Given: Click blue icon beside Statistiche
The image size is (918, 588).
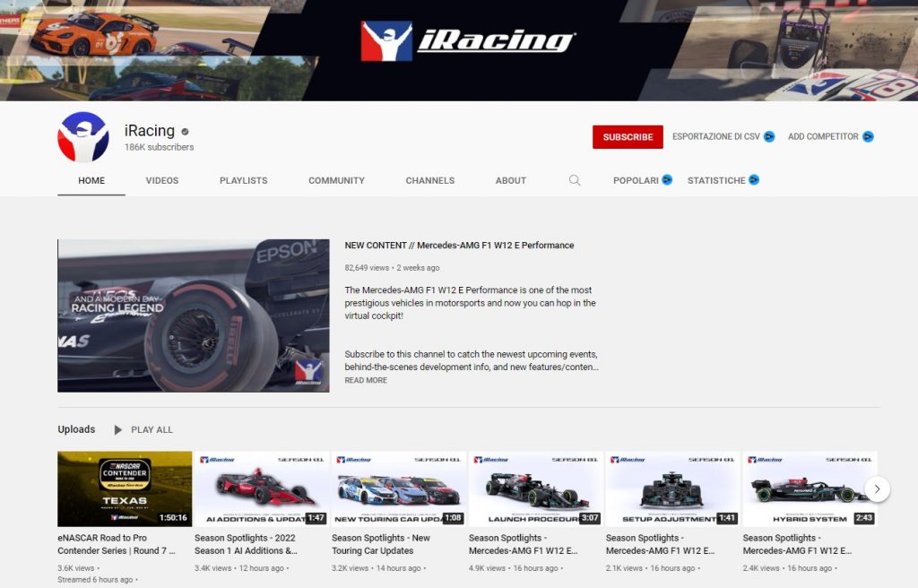Looking at the screenshot, I should [754, 180].
